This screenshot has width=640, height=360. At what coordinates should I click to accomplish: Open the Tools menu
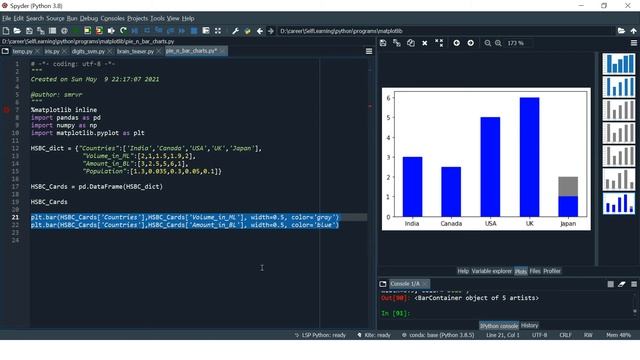click(157, 18)
